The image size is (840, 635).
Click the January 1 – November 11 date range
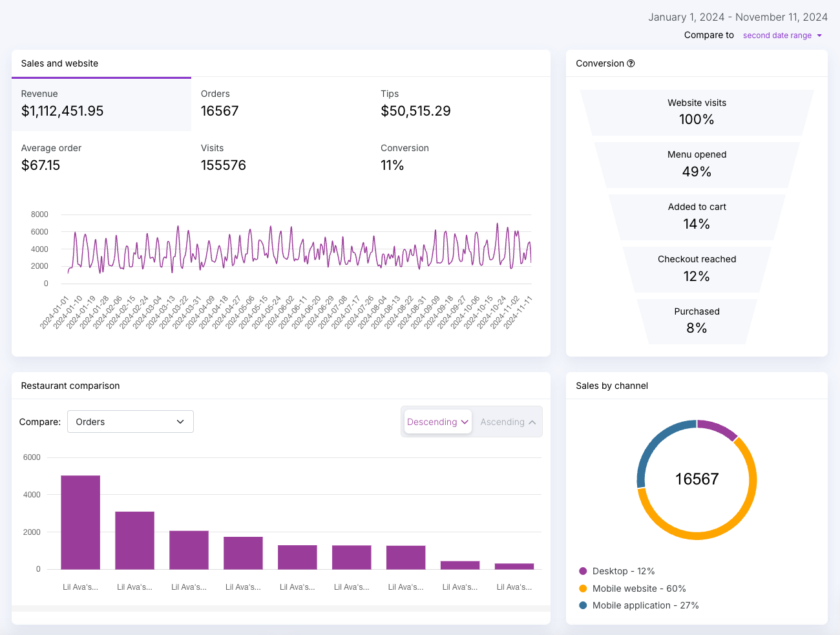pyautogui.click(x=738, y=17)
